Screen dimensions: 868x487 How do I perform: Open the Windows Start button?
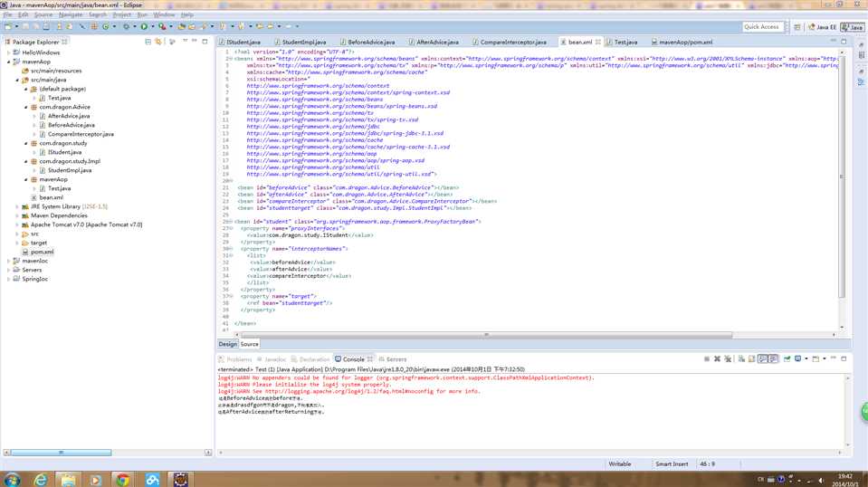[12, 479]
